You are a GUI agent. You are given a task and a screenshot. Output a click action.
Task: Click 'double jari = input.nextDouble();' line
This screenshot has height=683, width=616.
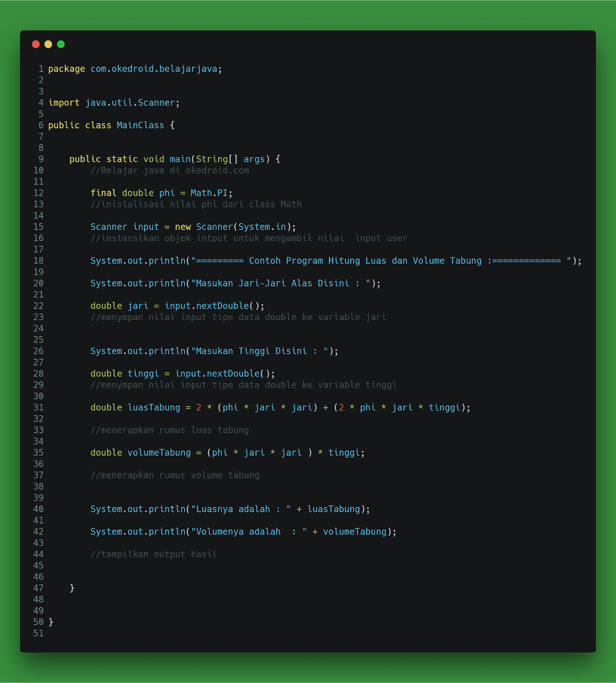[177, 306]
